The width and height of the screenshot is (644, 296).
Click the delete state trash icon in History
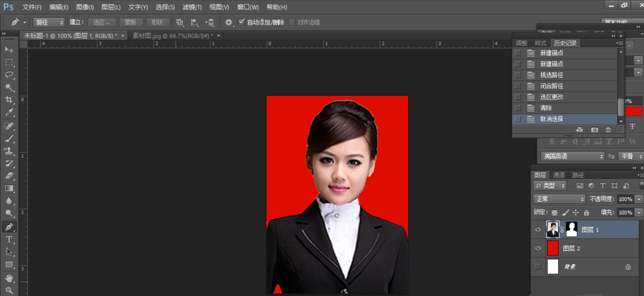tap(608, 130)
